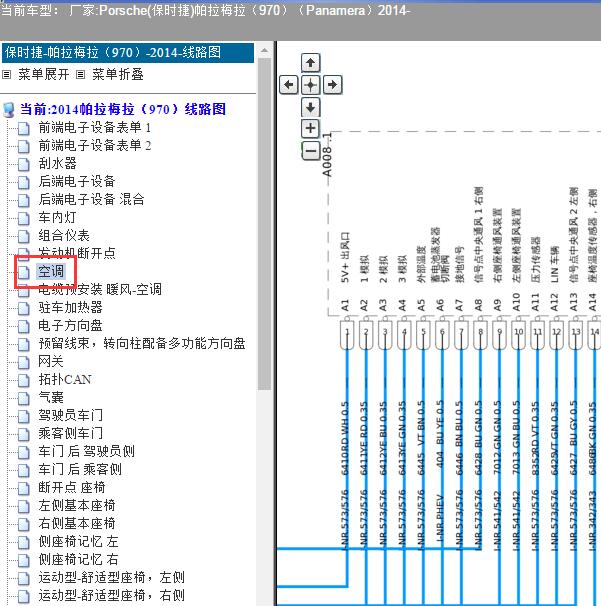The width and height of the screenshot is (601, 606).
Task: Open the 车内灯 wiring diagram
Action: click(57, 218)
